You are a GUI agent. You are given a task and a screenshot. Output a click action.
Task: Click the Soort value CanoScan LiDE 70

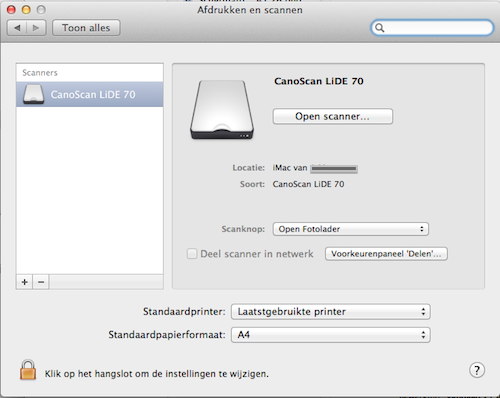[308, 184]
